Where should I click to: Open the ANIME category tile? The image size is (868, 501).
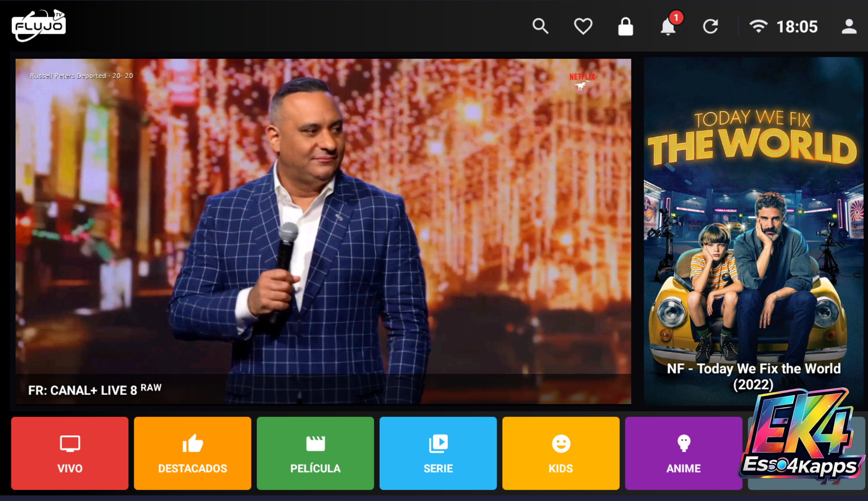pos(683,453)
